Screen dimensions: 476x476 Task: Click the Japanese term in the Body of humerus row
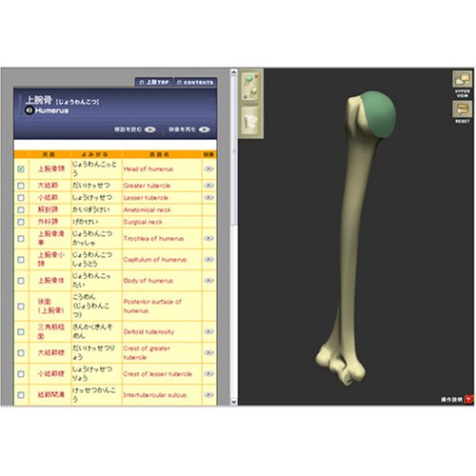(50, 281)
